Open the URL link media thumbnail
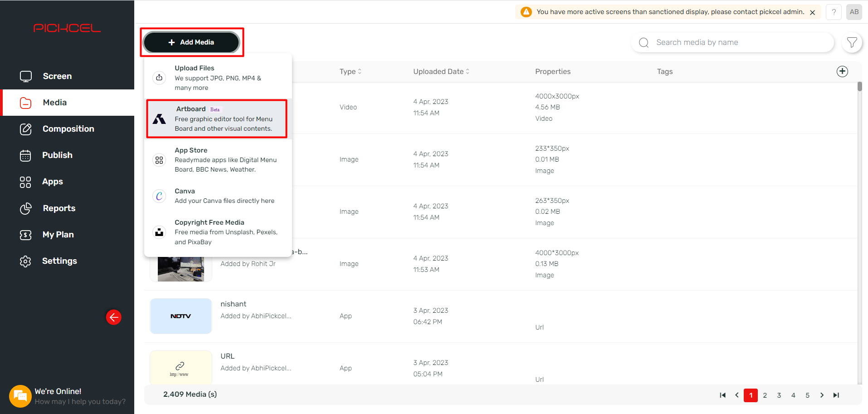868x414 pixels. pyautogui.click(x=181, y=368)
